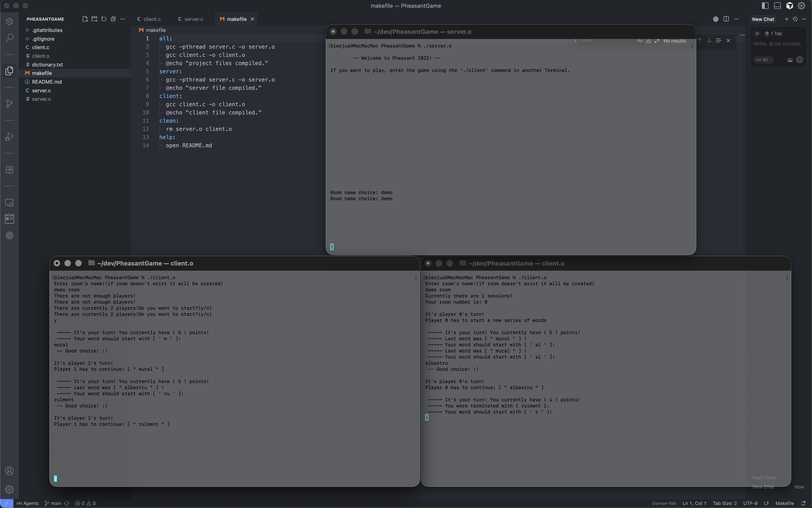
Task: Toggle bottom panel visibility
Action: point(777,6)
